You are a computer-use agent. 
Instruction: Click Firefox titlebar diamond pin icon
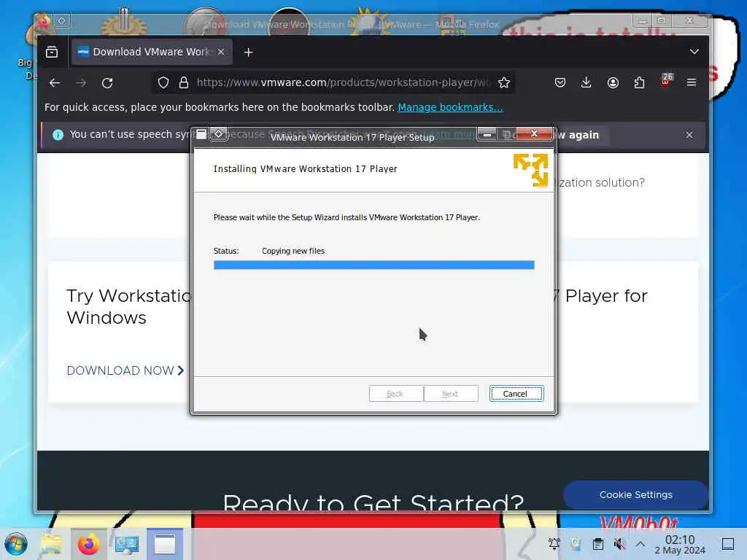coord(62,20)
